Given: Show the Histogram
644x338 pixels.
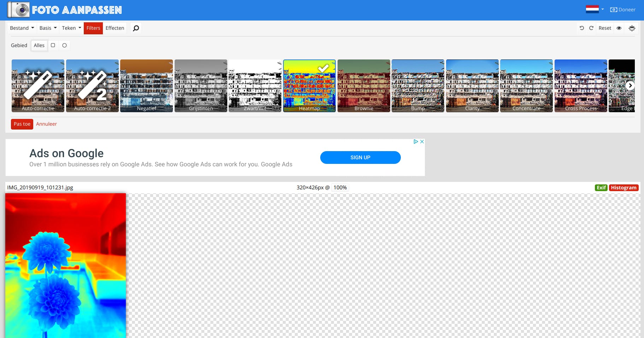Looking at the screenshot, I should 623,188.
